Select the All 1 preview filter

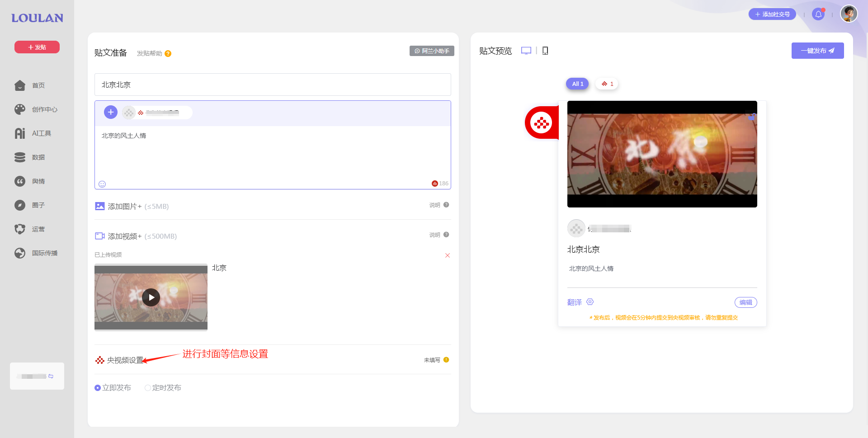pyautogui.click(x=577, y=84)
